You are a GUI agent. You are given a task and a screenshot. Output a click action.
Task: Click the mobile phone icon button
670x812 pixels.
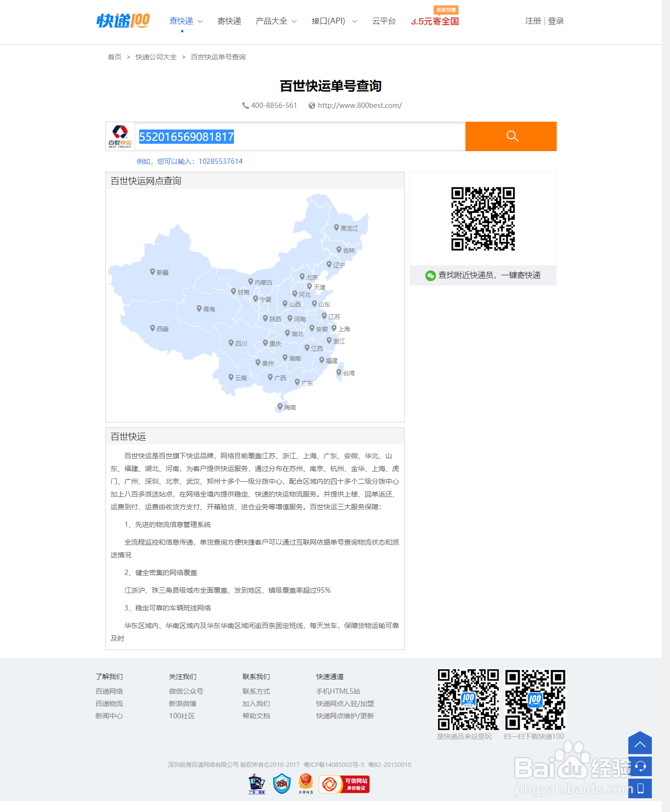click(640, 788)
